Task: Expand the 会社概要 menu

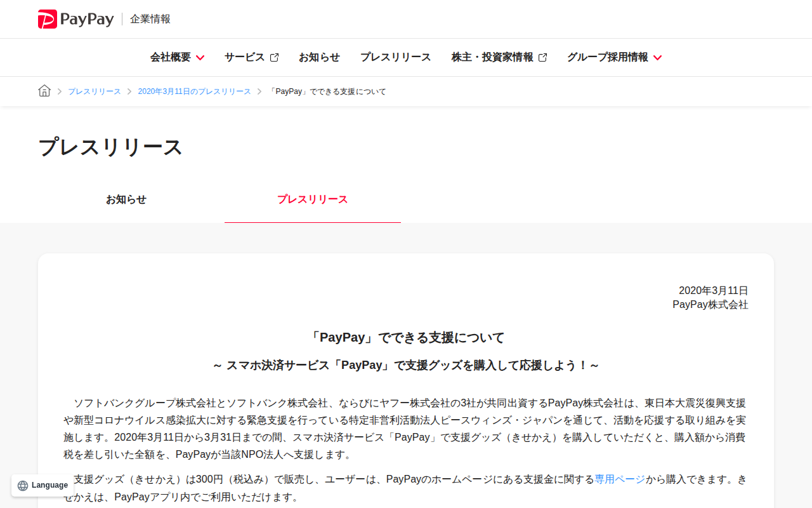Action: pyautogui.click(x=177, y=57)
